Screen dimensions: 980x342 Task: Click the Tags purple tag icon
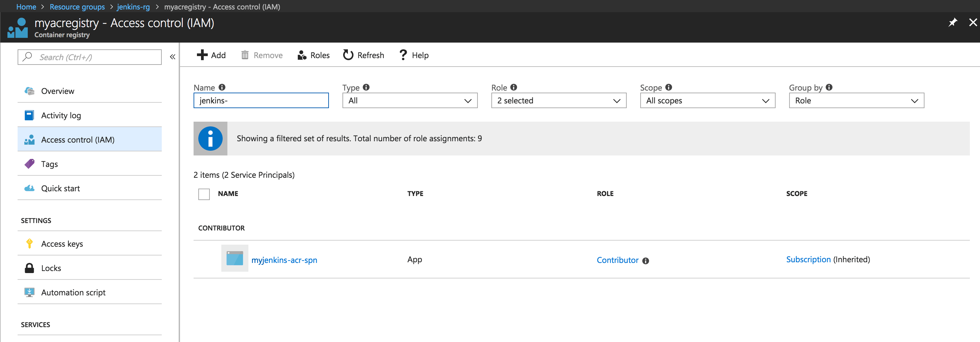[x=29, y=164]
